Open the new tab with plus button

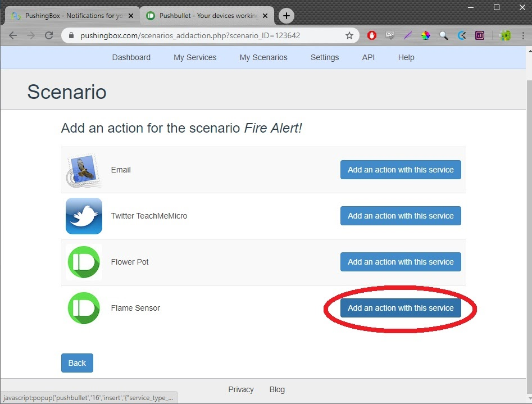[x=287, y=16]
